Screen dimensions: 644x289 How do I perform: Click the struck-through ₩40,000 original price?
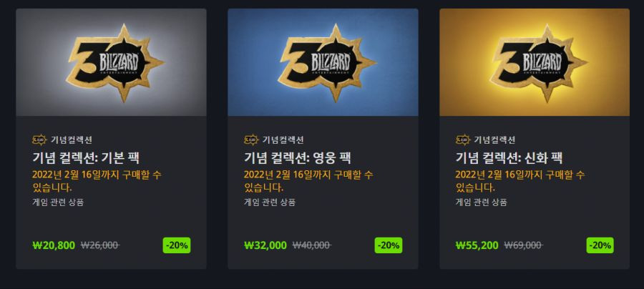click(x=312, y=245)
